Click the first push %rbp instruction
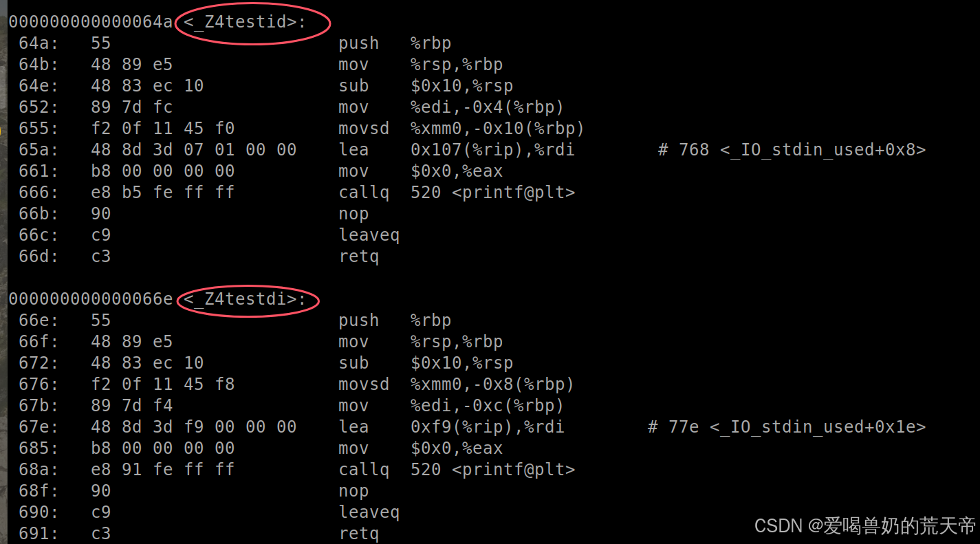Screen dimensions: 980x544 395,43
